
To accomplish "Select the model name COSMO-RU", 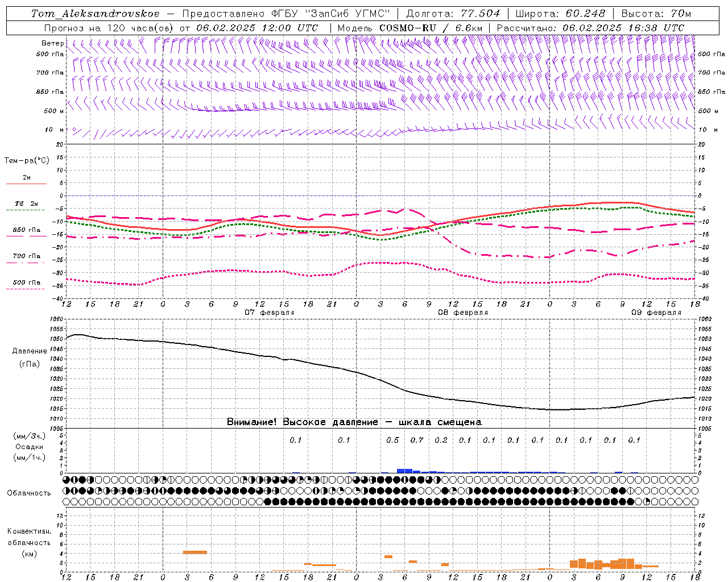I will point(408,28).
